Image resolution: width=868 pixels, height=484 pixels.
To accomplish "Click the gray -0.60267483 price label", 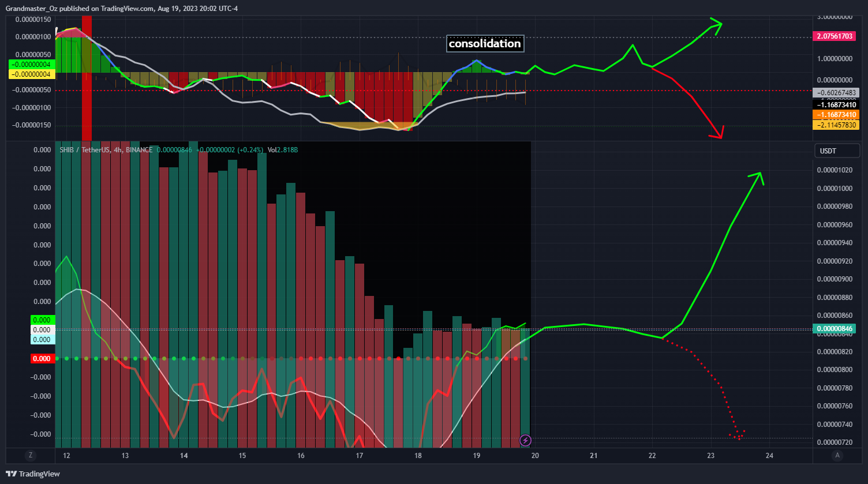I will [836, 92].
